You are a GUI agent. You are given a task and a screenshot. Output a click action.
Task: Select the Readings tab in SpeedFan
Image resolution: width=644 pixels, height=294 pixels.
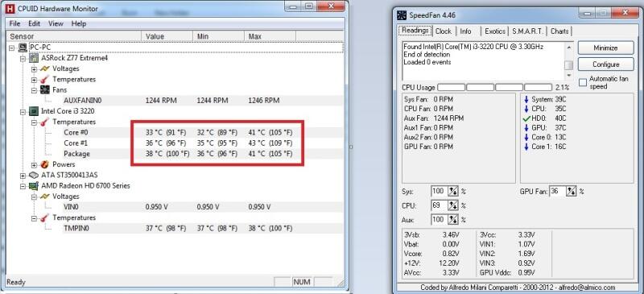(415, 31)
